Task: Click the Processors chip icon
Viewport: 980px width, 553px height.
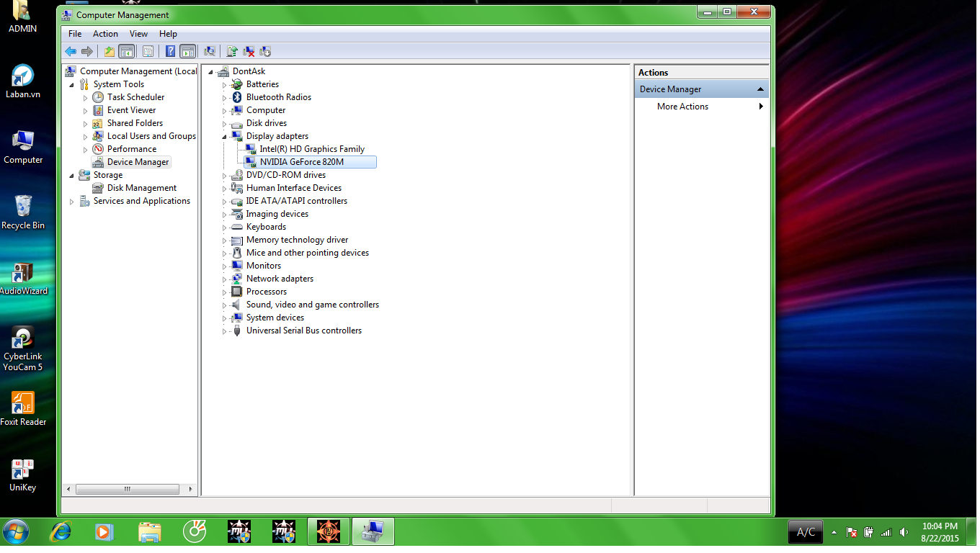Action: coord(236,292)
